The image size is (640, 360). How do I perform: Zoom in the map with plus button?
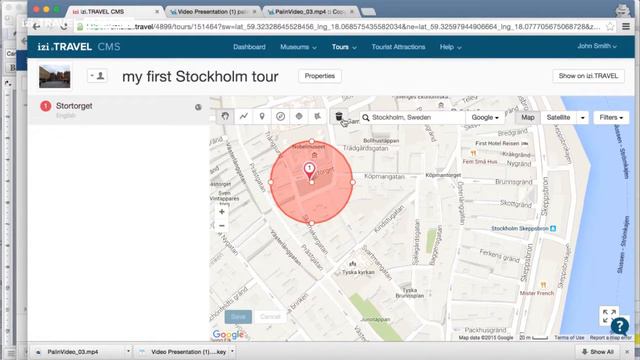tap(222, 212)
